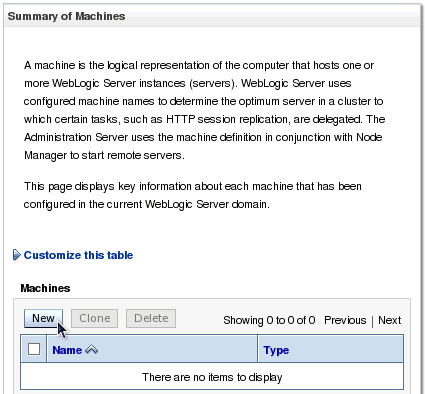
Task: Select 'Showing 0 to 0 of 0' text
Action: pos(269,320)
